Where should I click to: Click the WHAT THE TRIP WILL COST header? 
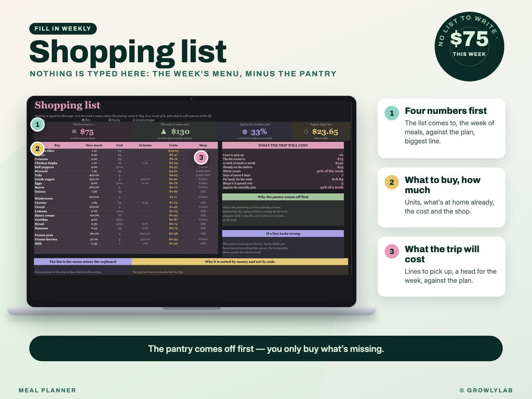(x=283, y=145)
